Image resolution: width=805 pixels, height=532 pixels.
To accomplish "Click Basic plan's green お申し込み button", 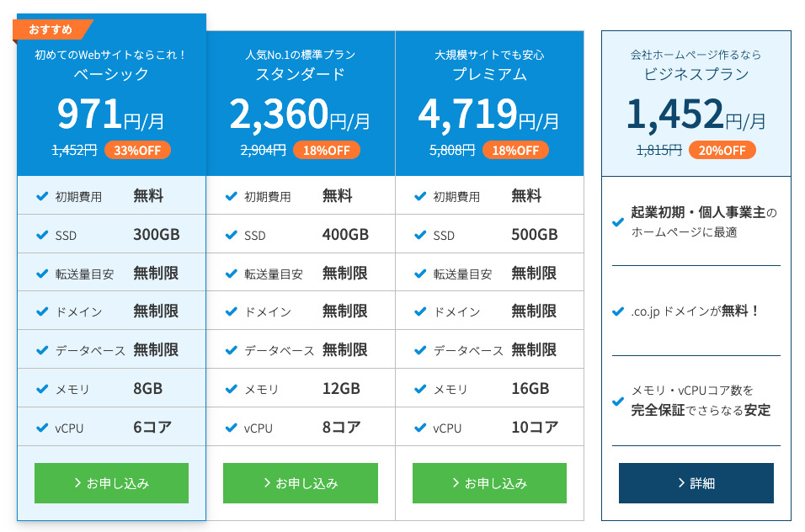I will coord(111,483).
